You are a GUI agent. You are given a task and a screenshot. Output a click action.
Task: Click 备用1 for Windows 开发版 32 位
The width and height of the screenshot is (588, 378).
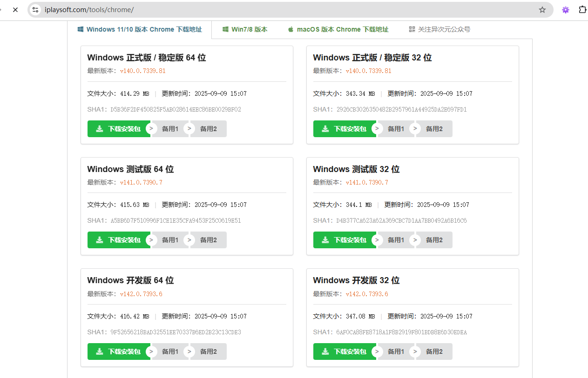point(396,351)
